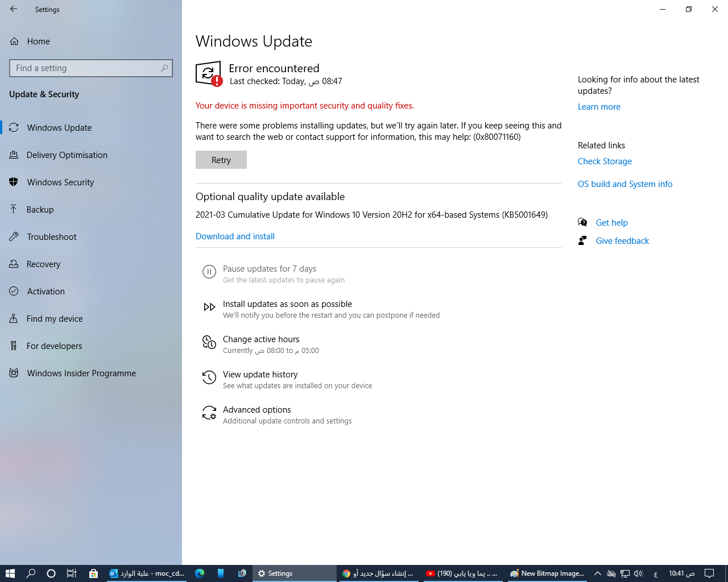The image size is (728, 582).
Task: Click the Recovery icon in sidebar
Action: 14,264
